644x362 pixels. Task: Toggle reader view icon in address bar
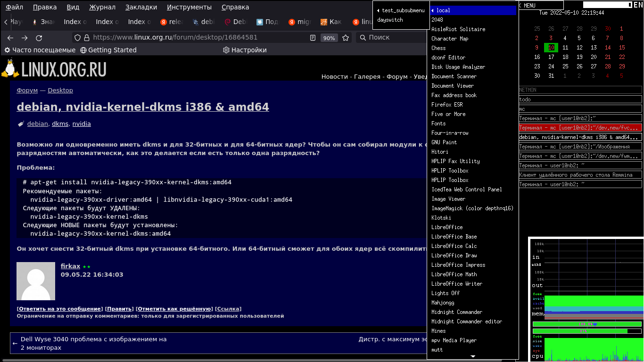coord(313,38)
